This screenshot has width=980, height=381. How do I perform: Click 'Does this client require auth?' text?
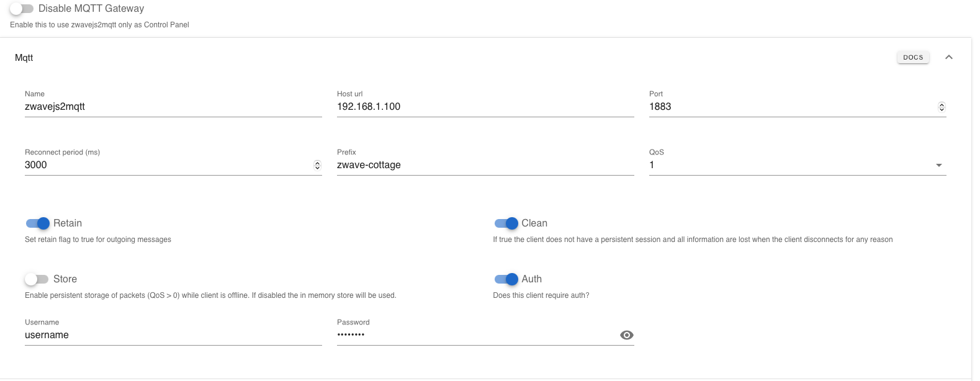tap(541, 295)
